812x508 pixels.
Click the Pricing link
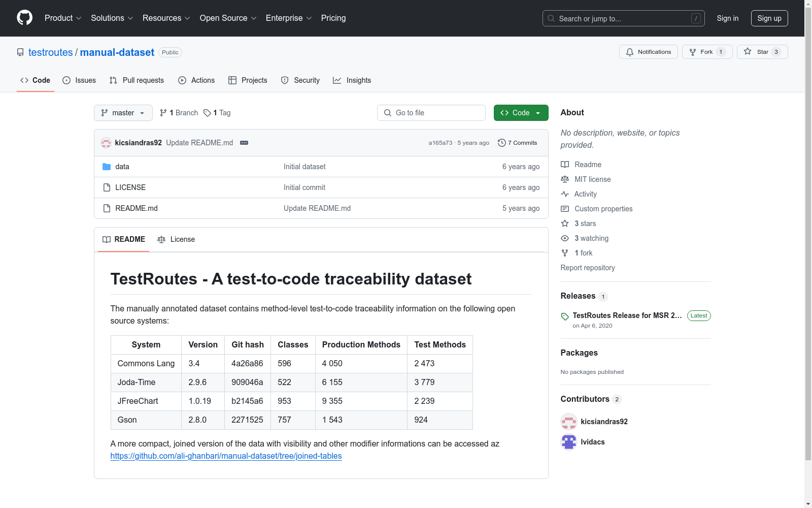pos(333,18)
